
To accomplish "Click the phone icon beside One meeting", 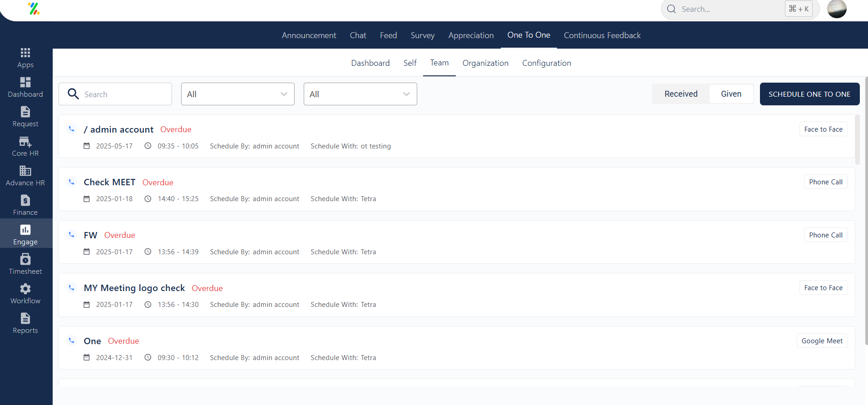I will pos(72,341).
